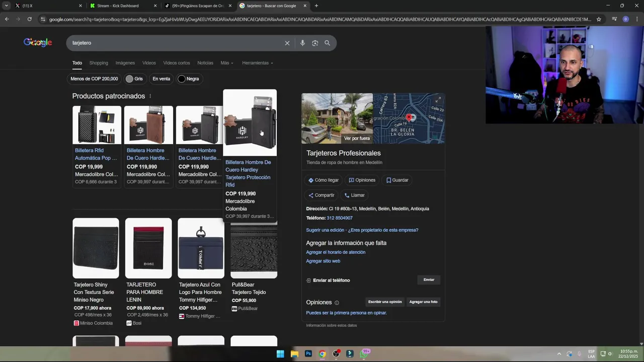Clear the search box with the X icon
The image size is (644, 362).
point(287,43)
